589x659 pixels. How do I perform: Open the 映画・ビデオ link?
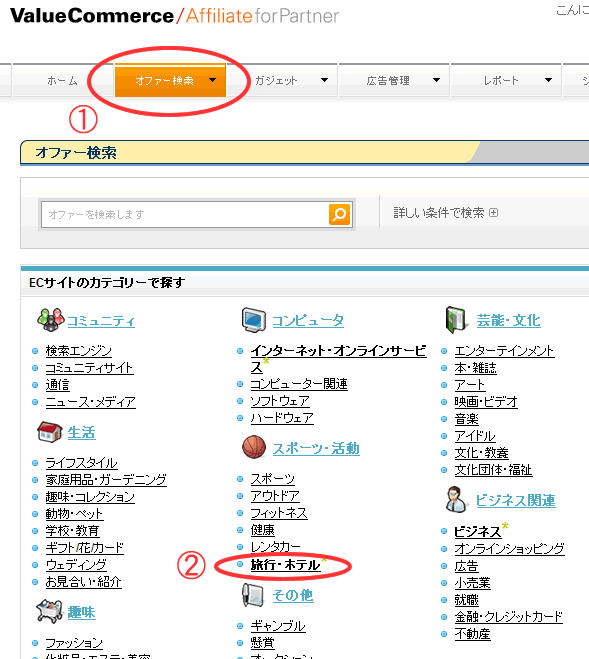pyautogui.click(x=486, y=402)
